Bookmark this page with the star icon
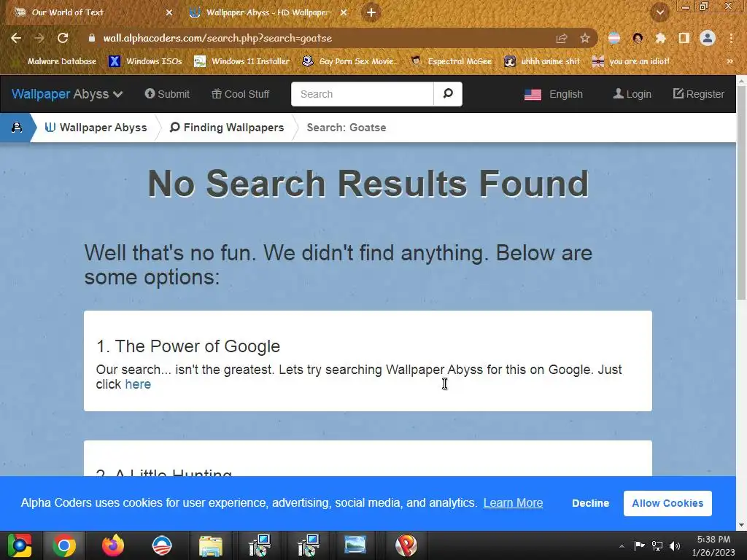747x560 pixels. (x=585, y=38)
